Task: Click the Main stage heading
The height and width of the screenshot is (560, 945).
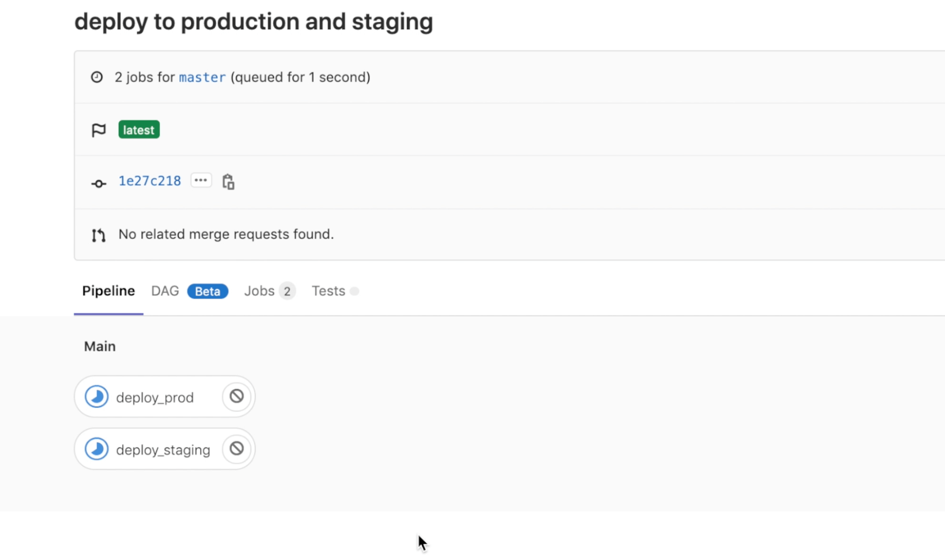Action: click(x=100, y=346)
